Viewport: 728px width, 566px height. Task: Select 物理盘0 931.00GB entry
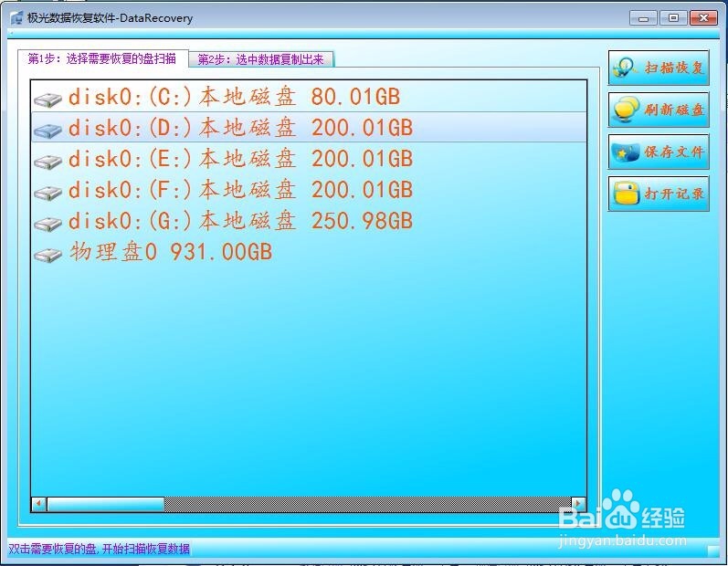(309, 252)
